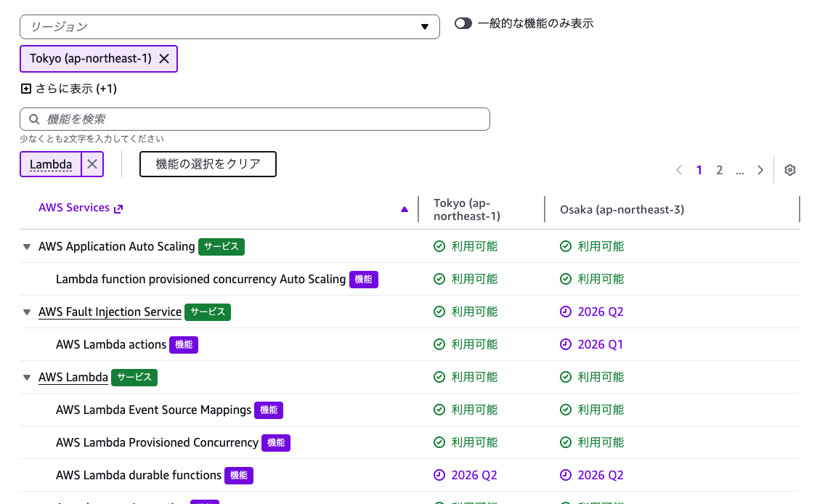Click the external link icon beside AWS Services

[x=118, y=208]
